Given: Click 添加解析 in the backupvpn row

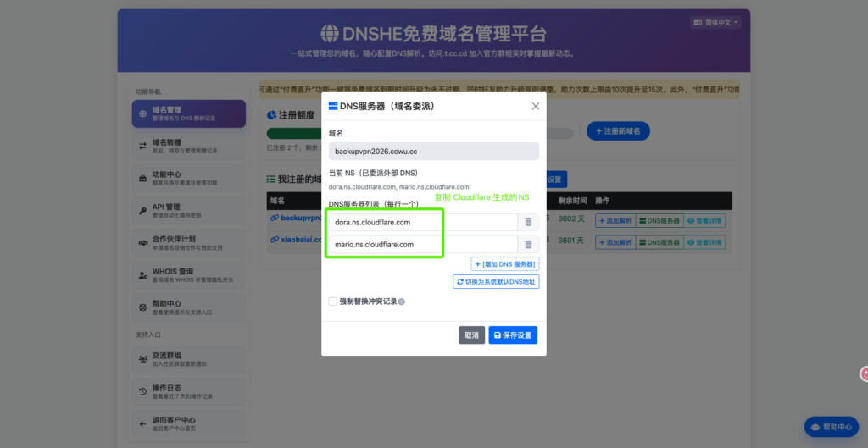Looking at the screenshot, I should click(x=615, y=220).
